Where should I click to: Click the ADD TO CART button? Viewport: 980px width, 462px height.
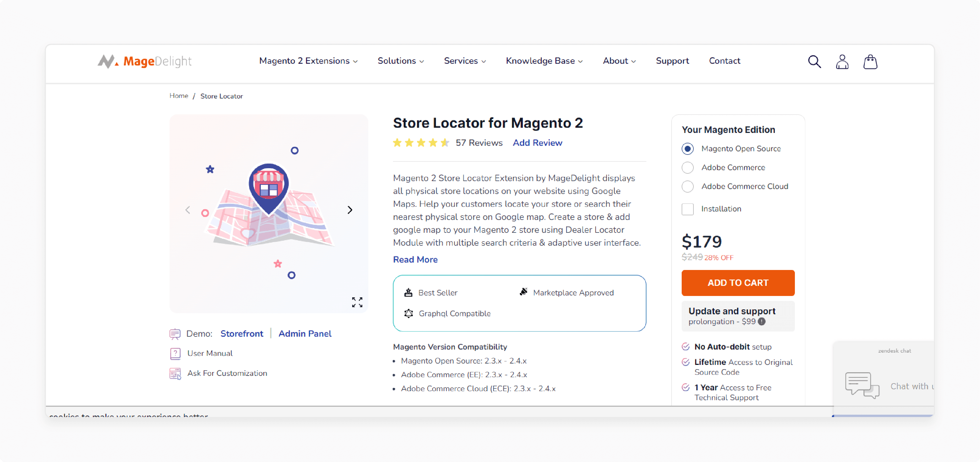(x=738, y=283)
